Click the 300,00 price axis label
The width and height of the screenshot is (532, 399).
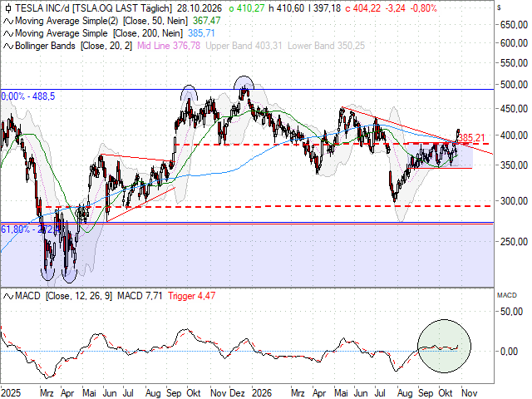coord(514,201)
